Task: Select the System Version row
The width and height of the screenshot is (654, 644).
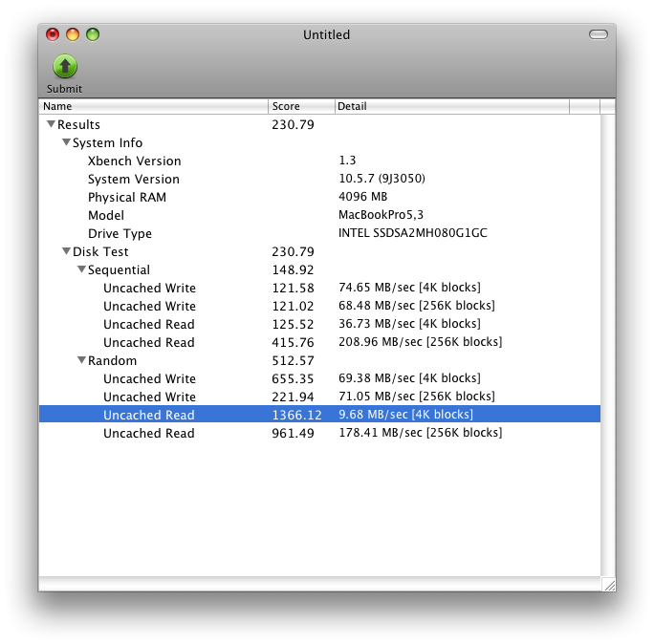Action: pos(319,179)
